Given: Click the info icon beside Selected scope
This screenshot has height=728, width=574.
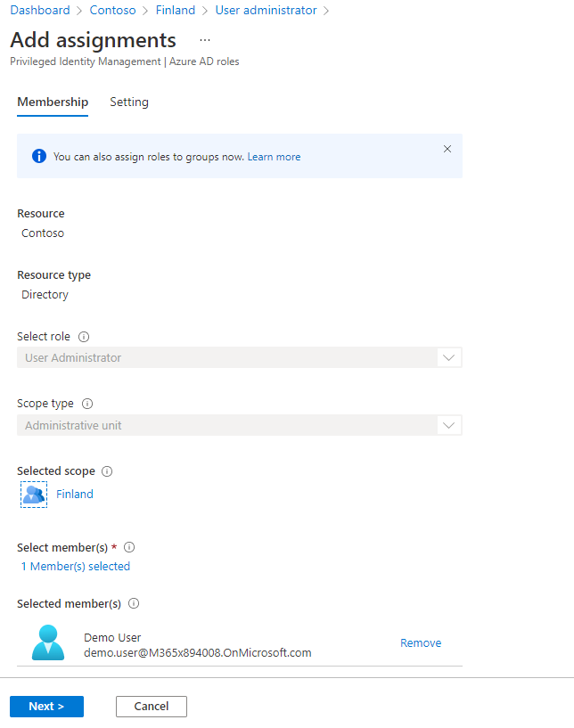Looking at the screenshot, I should 107,471.
